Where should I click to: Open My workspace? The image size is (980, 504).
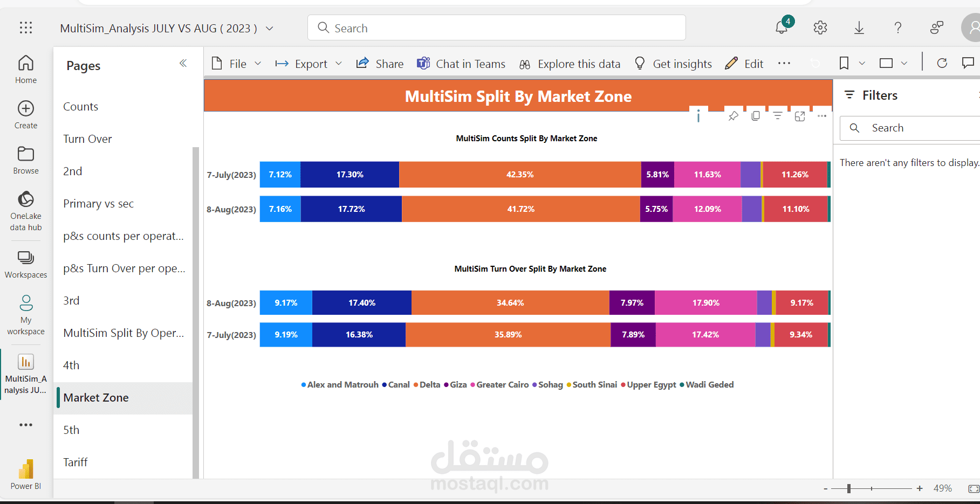26,315
